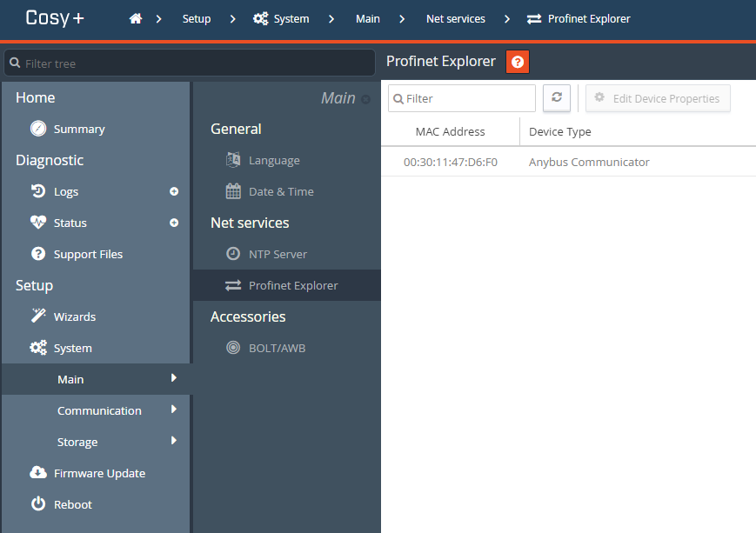Click the magnifier icon in device Filter
Screen dimensions: 756x533
[x=398, y=99]
